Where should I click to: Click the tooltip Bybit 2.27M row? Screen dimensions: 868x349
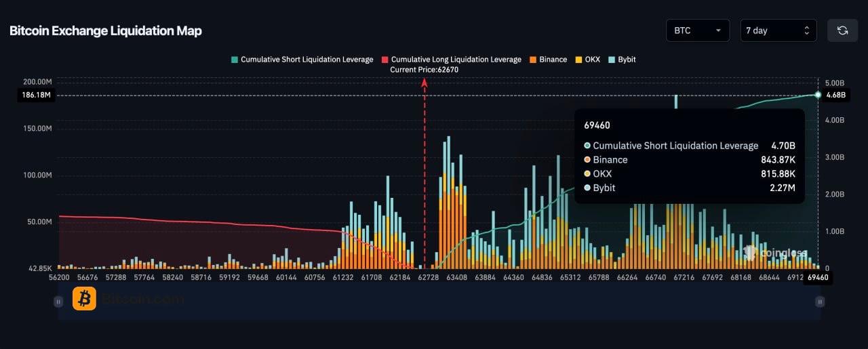coord(689,188)
